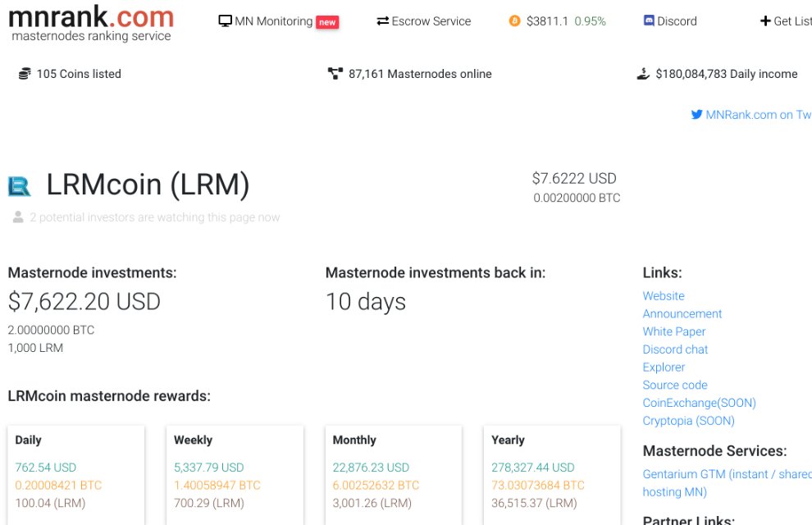Viewport: 812px width, 525px height.
Task: Select the 1,000 LRM collateral value
Action: 36,348
